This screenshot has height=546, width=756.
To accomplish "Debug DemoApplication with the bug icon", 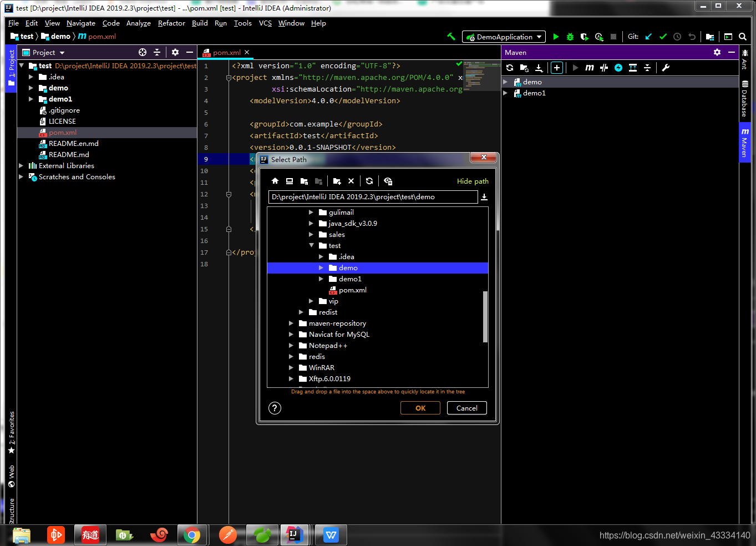I will tap(570, 37).
